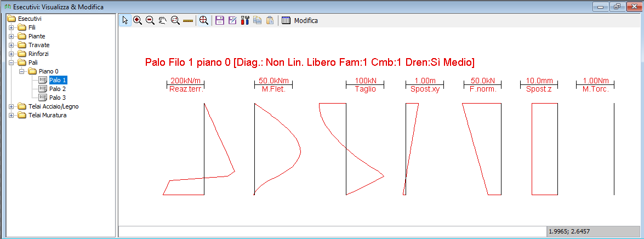Click the paste clipboard icon
The image size is (644, 239).
coord(270,20)
